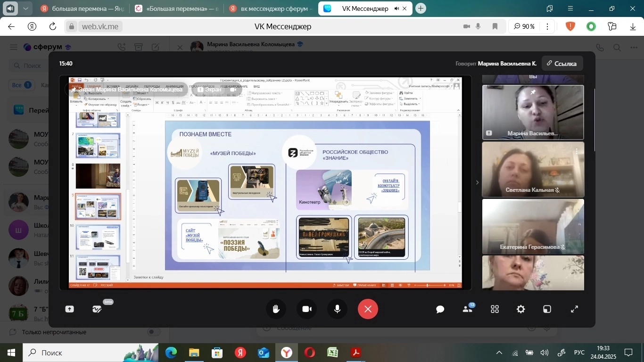Image resolution: width=644 pixels, height=362 pixels.
Task: Open the address bar three-dot menu
Action: point(547,26)
